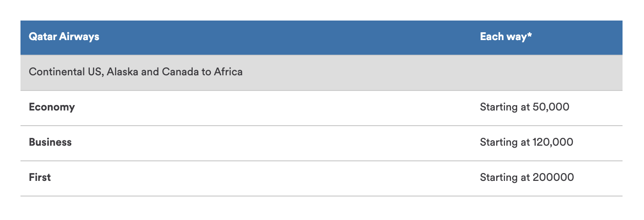Click the word Africa in the route row
The height and width of the screenshot is (220, 644).
click(x=227, y=72)
